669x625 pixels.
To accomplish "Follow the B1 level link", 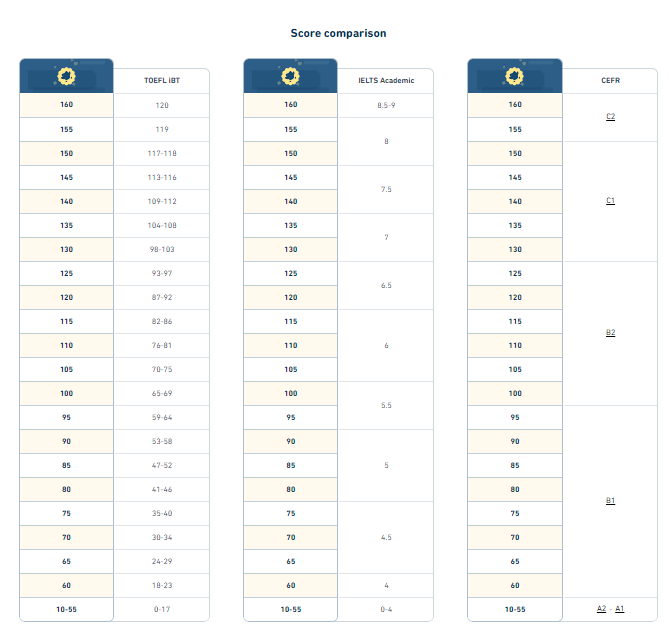I will 611,501.
